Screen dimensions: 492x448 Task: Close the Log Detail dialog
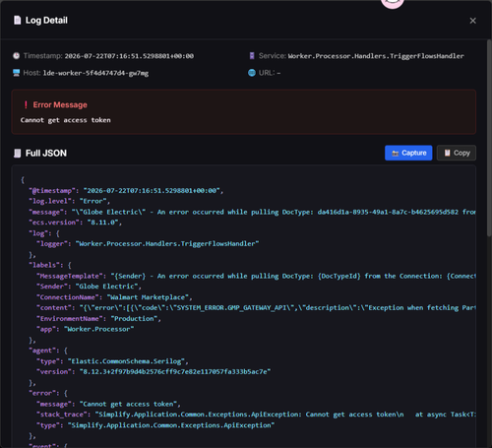pyautogui.click(x=472, y=21)
